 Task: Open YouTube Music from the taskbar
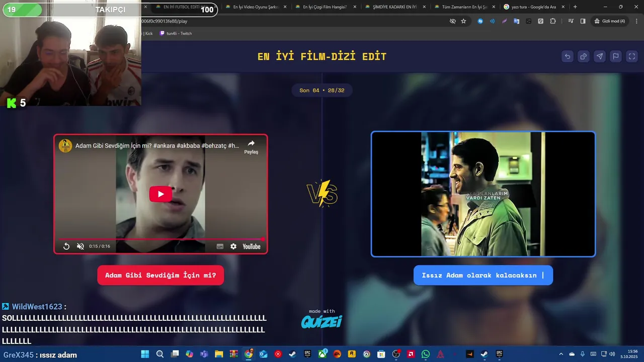click(x=278, y=354)
